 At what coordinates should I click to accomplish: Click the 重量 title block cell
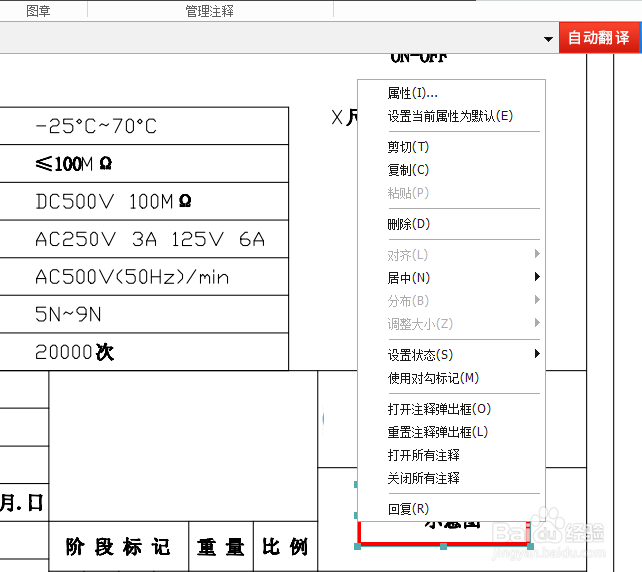[221, 547]
